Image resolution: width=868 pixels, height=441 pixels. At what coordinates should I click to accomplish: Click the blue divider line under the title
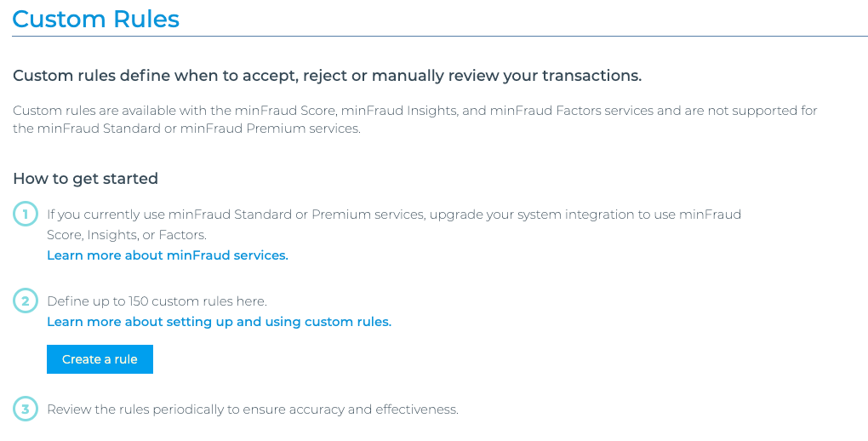pyautogui.click(x=439, y=37)
